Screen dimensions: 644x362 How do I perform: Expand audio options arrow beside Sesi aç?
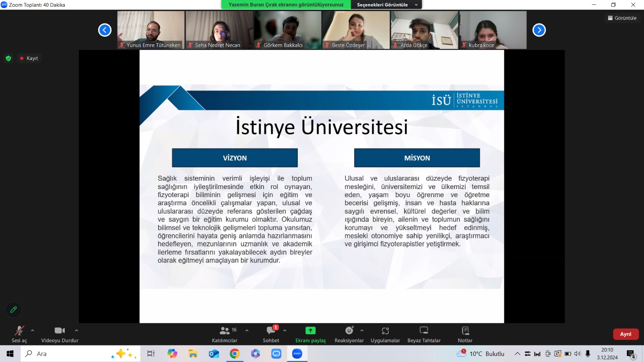click(x=33, y=331)
